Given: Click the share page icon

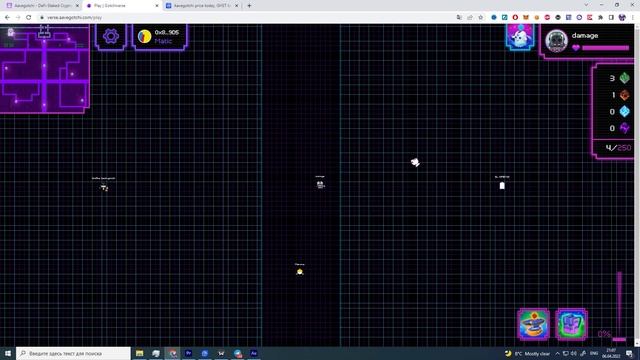Looking at the screenshot, I should [470, 17].
